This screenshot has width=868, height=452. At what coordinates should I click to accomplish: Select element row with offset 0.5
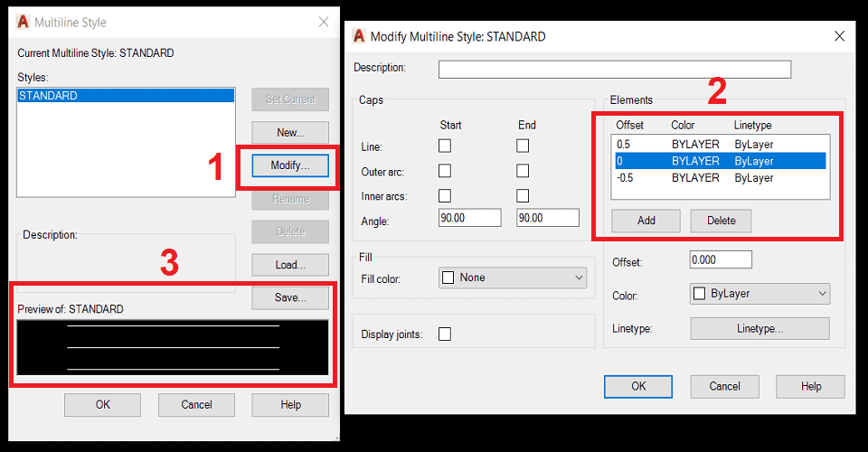point(721,145)
